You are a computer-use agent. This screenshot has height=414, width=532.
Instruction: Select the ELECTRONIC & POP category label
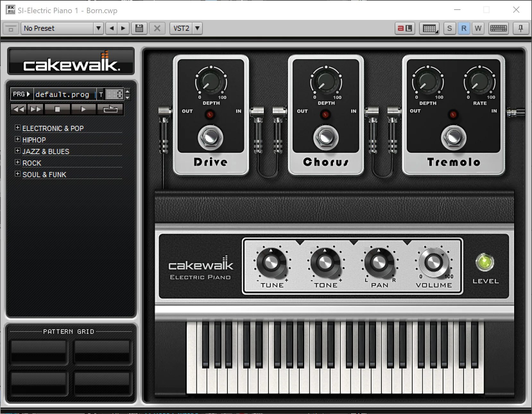(x=53, y=128)
